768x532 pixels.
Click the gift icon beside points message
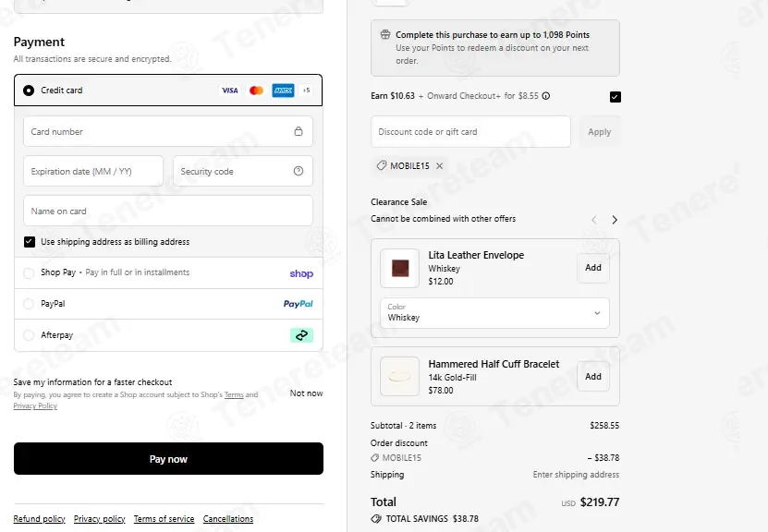385,34
